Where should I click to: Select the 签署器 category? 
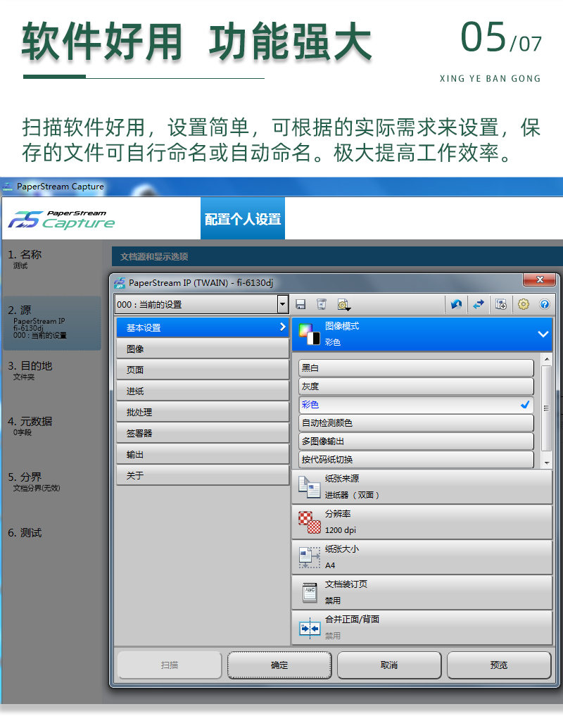point(203,433)
